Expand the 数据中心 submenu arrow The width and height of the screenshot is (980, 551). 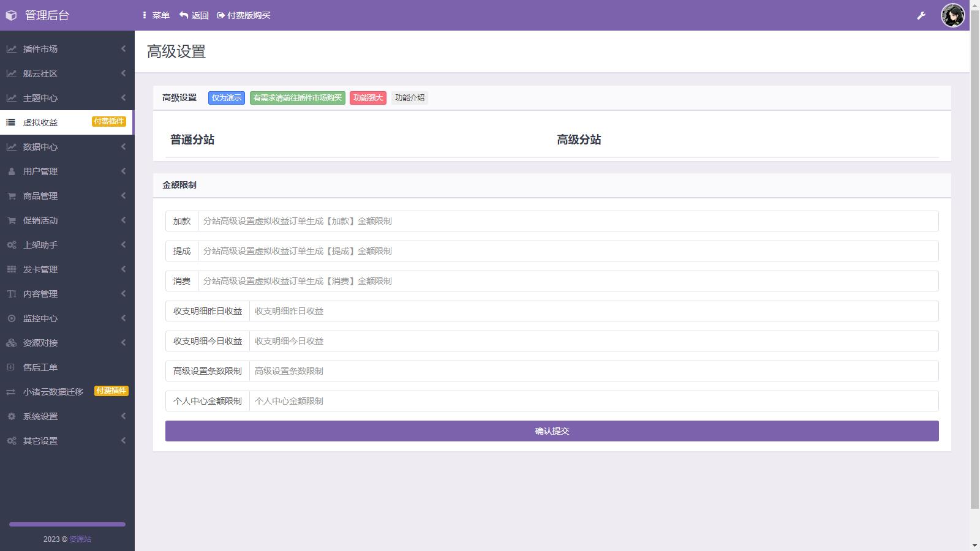click(123, 147)
